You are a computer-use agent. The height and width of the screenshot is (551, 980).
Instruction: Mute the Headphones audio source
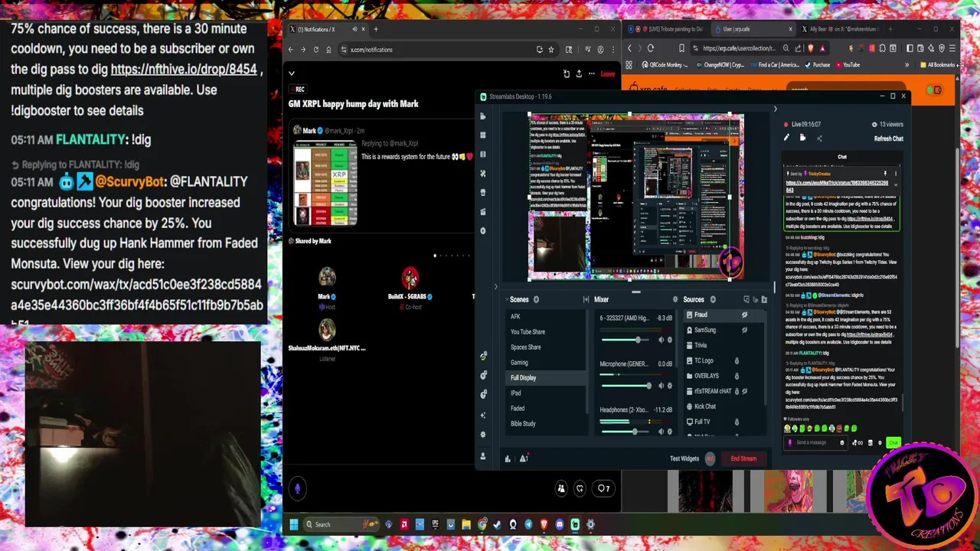661,432
